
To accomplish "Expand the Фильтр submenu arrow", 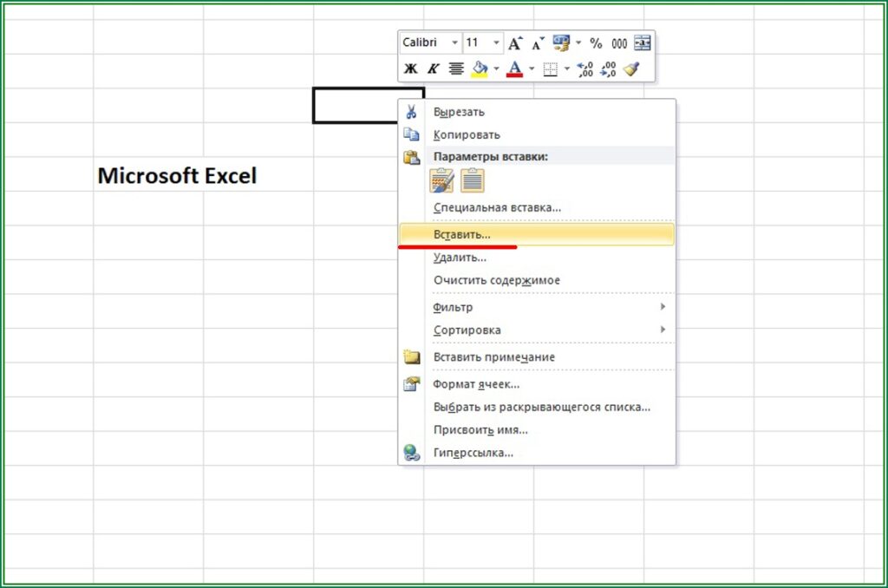I will pyautogui.click(x=663, y=306).
